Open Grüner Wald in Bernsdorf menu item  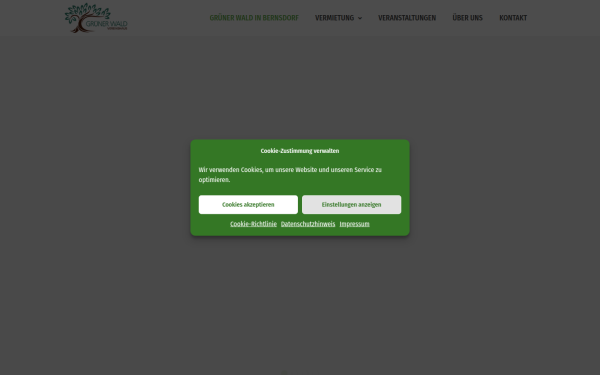[x=254, y=18]
